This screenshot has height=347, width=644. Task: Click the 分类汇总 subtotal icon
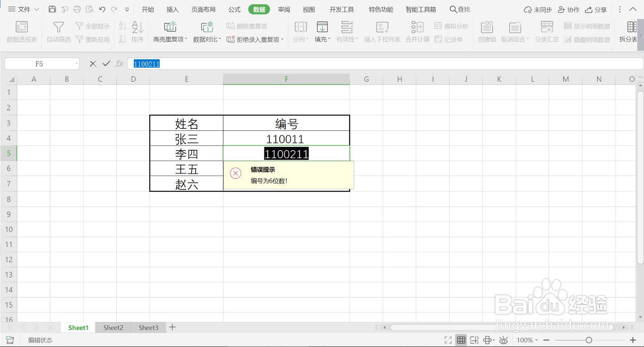point(547,27)
